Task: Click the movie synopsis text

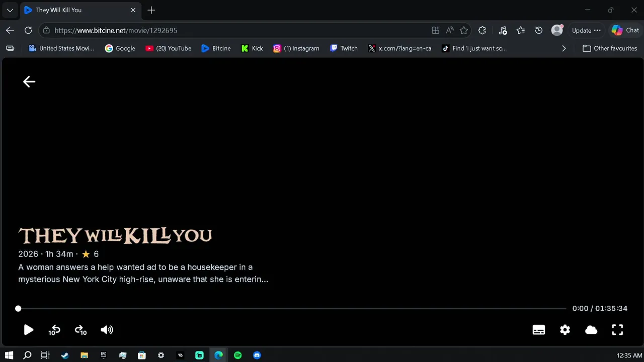Action: (143, 273)
